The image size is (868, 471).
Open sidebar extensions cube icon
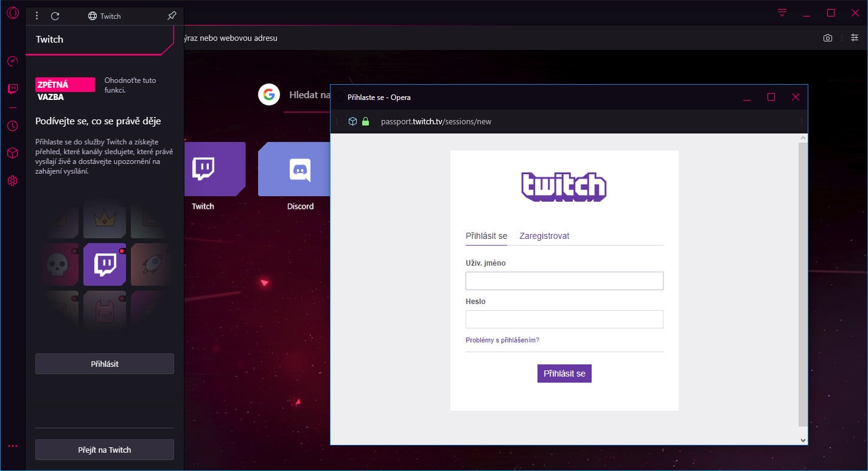[x=12, y=152]
